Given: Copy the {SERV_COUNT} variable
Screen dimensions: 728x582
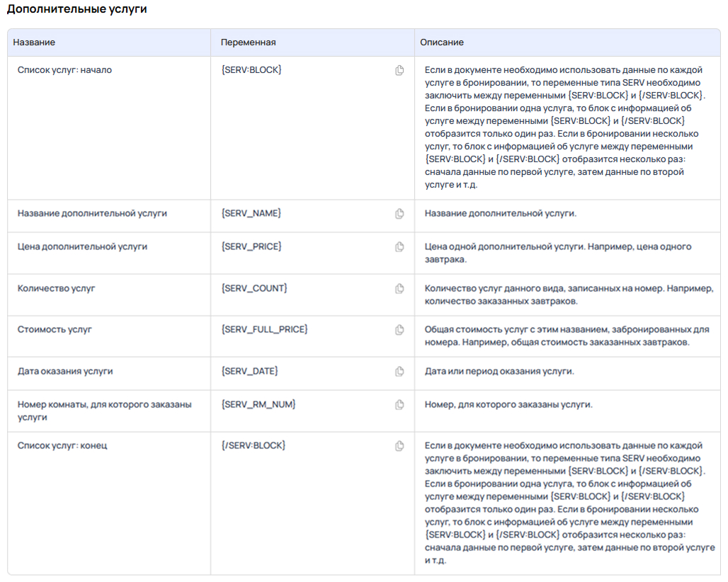Looking at the screenshot, I should 399,288.
